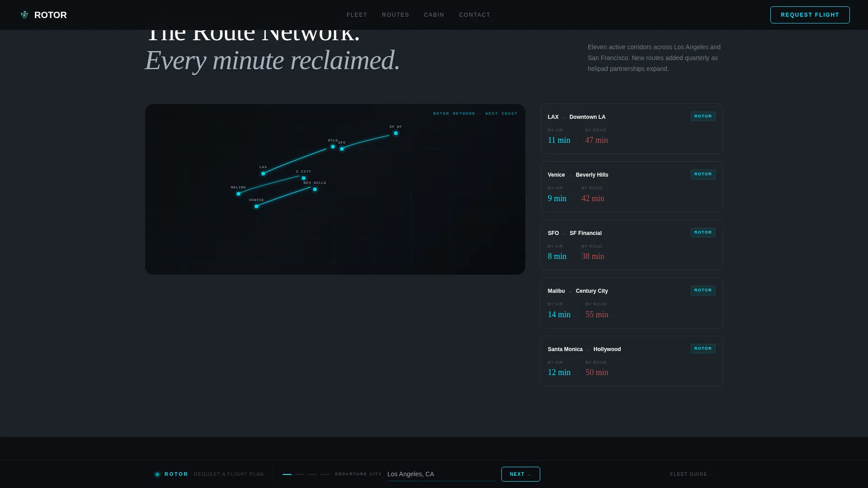Open the LAX to Downtown LA route card

(632, 129)
